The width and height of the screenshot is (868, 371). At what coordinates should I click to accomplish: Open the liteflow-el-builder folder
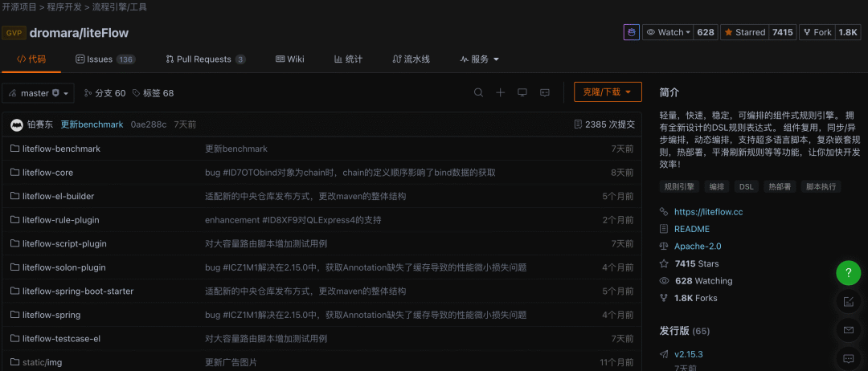click(58, 196)
